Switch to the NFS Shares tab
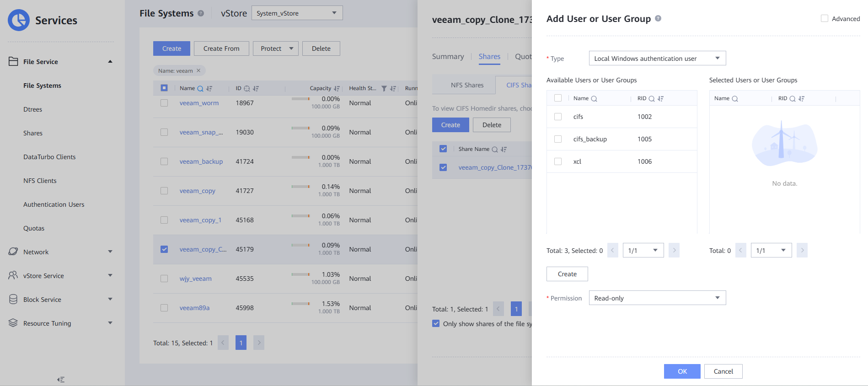Screen dimensions: 868x386 (467, 85)
